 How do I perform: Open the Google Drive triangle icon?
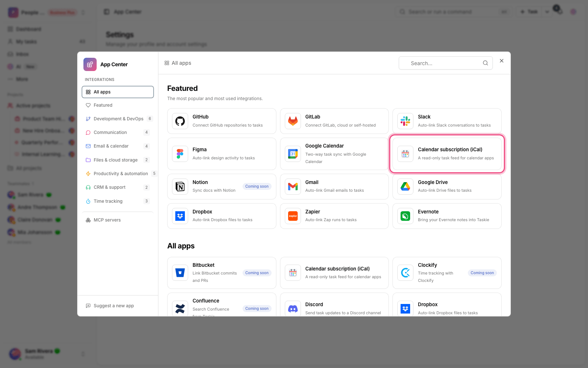click(x=405, y=187)
